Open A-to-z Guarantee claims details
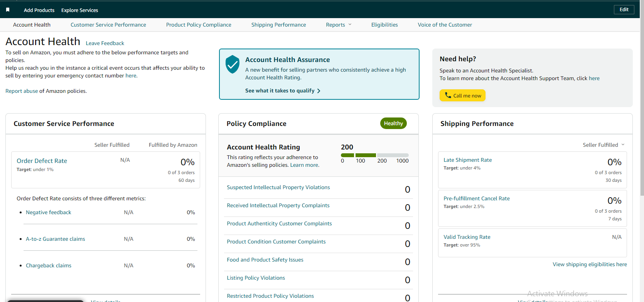The image size is (644, 302). pyautogui.click(x=56, y=239)
